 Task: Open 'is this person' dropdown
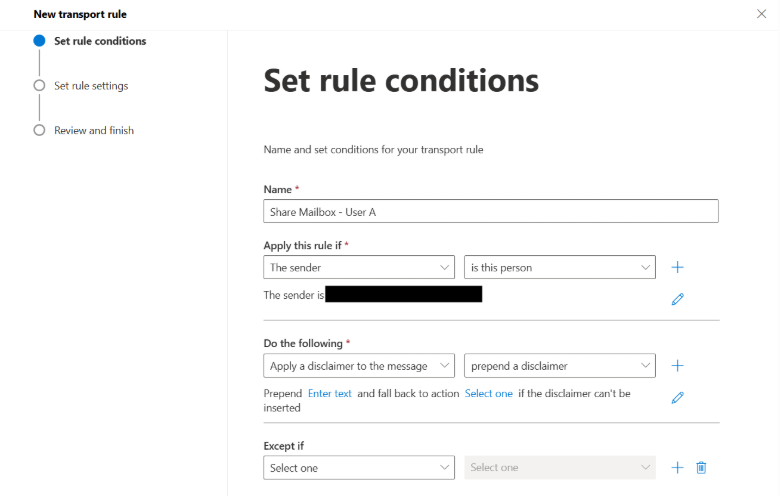click(x=559, y=267)
